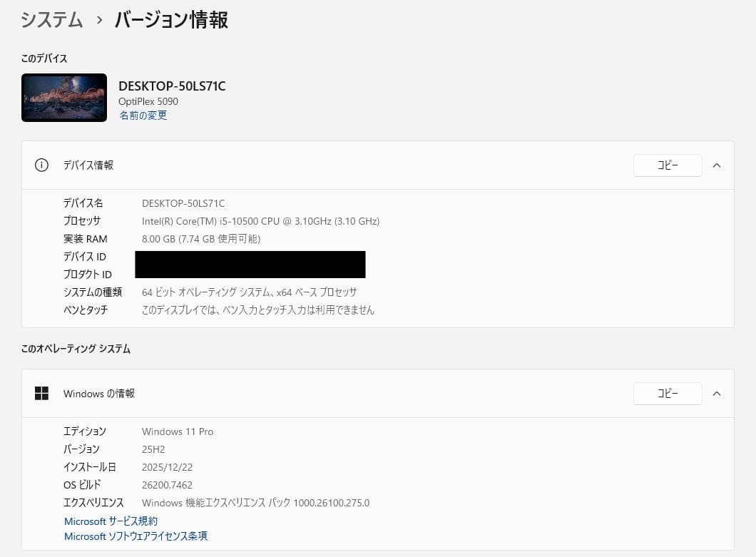The width and height of the screenshot is (756, 557).
Task: Click the desktop wallpaper preview picture
Action: 63,97
